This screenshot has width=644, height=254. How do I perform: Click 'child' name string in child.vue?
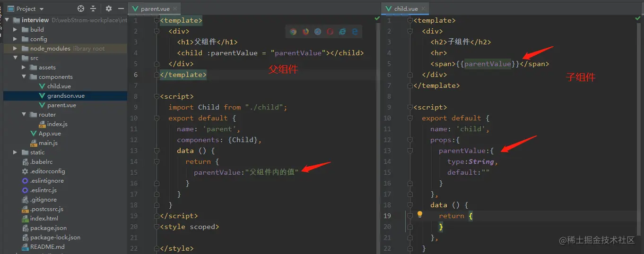[x=471, y=129]
